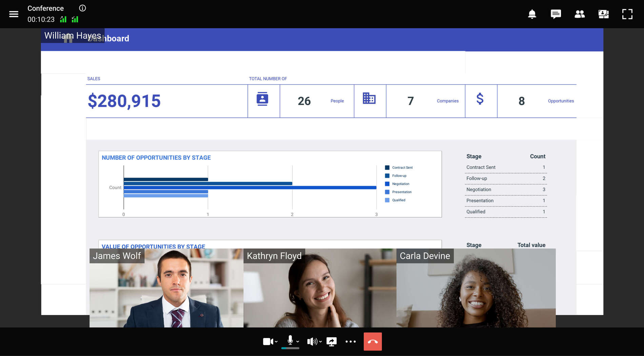
Task: Adjust the microphone volume slider
Action: point(290,348)
